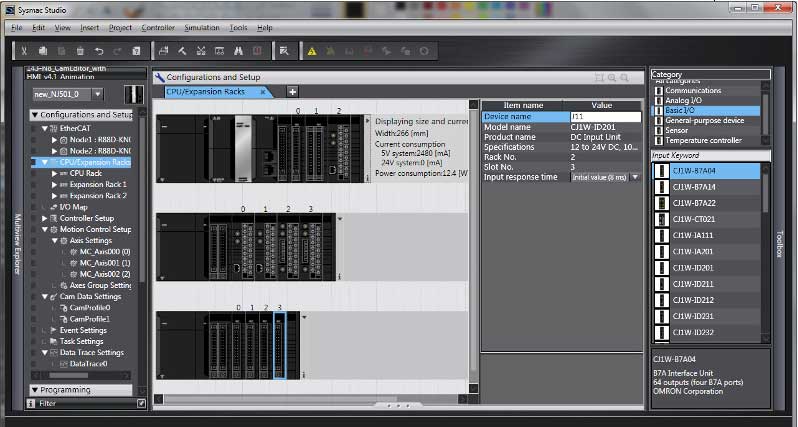Toggle the Analog I/O category checkbox
798x427 pixels.
click(x=658, y=100)
